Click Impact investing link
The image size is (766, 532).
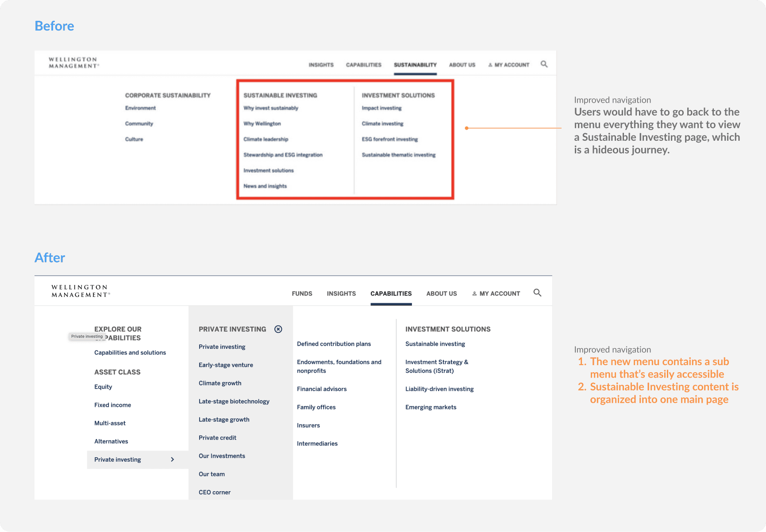coord(381,108)
